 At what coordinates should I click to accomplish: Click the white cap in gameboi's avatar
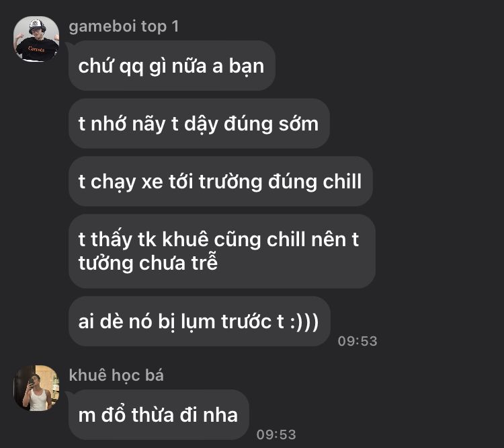[36, 25]
